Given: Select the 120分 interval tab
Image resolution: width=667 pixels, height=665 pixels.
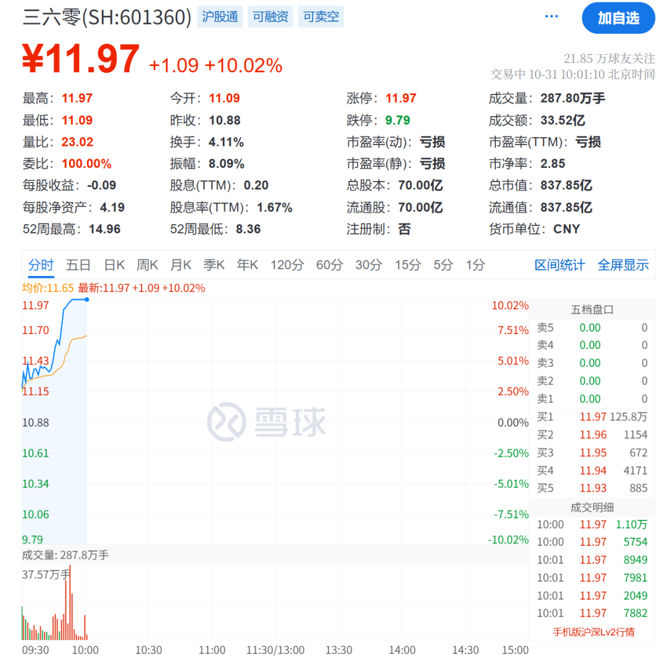Looking at the screenshot, I should [x=287, y=265].
